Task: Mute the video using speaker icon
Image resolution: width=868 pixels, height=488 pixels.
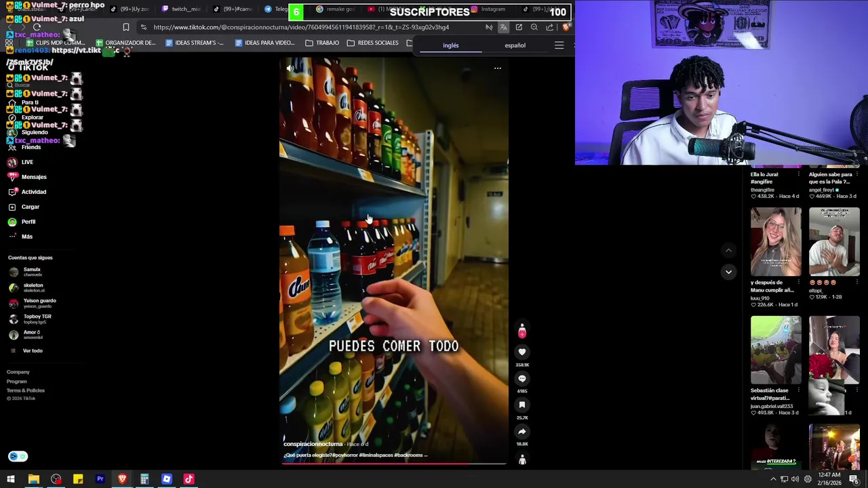Action: point(290,68)
